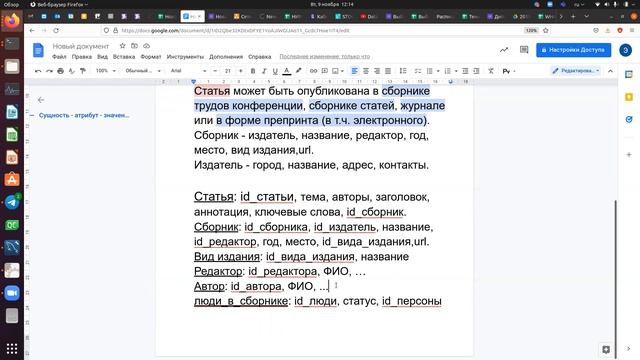Add a comment using the toolbar icon
Screen dimensions: 640x360
pos(324,71)
